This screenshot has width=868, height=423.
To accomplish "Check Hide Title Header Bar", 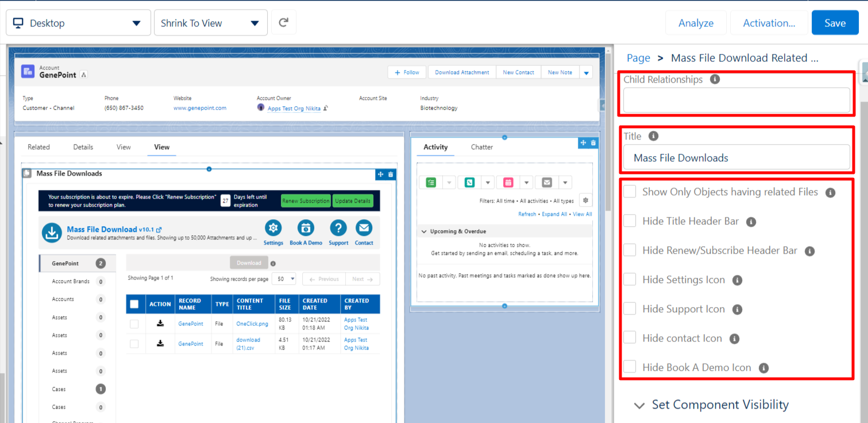I will point(630,221).
